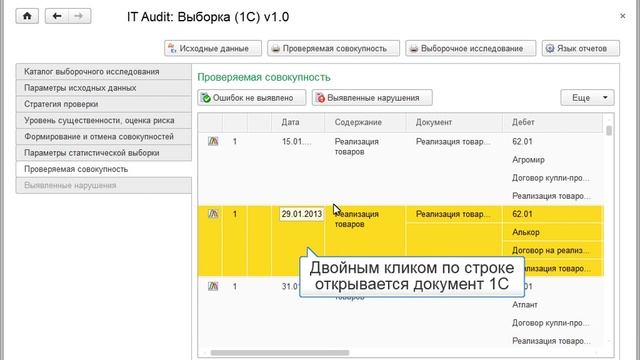Navigate back with the left arrow
Image resolution: width=640 pixels, height=360 pixels.
click(x=56, y=16)
